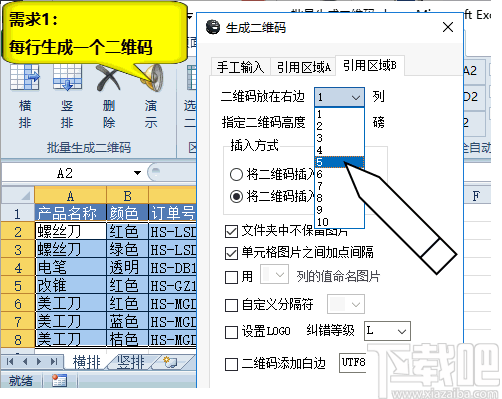Open the 自定义分隔符 separator dropdown
The image size is (502, 399).
pos(346,304)
